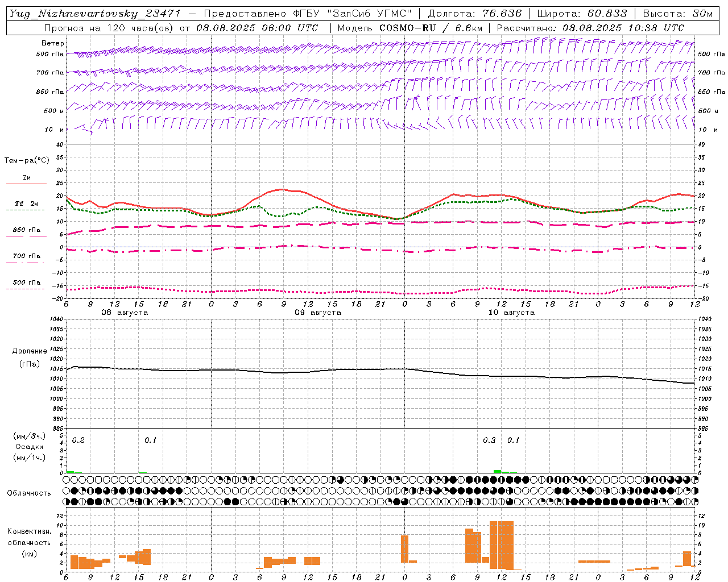
Task: Click the Модель COSMO-RU / 6.6км label
Action: tap(409, 28)
